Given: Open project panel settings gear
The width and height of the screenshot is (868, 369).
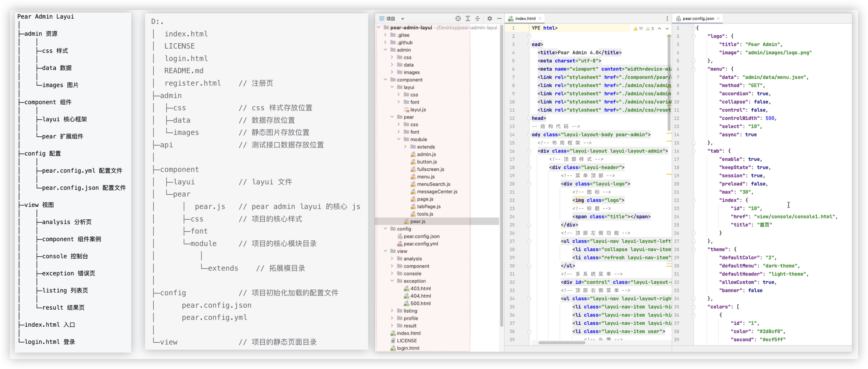Looking at the screenshot, I should coord(490,19).
